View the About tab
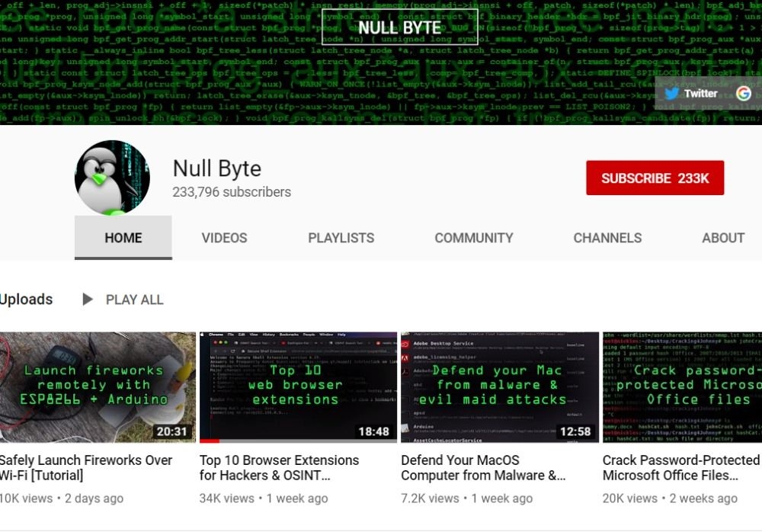 click(x=723, y=238)
